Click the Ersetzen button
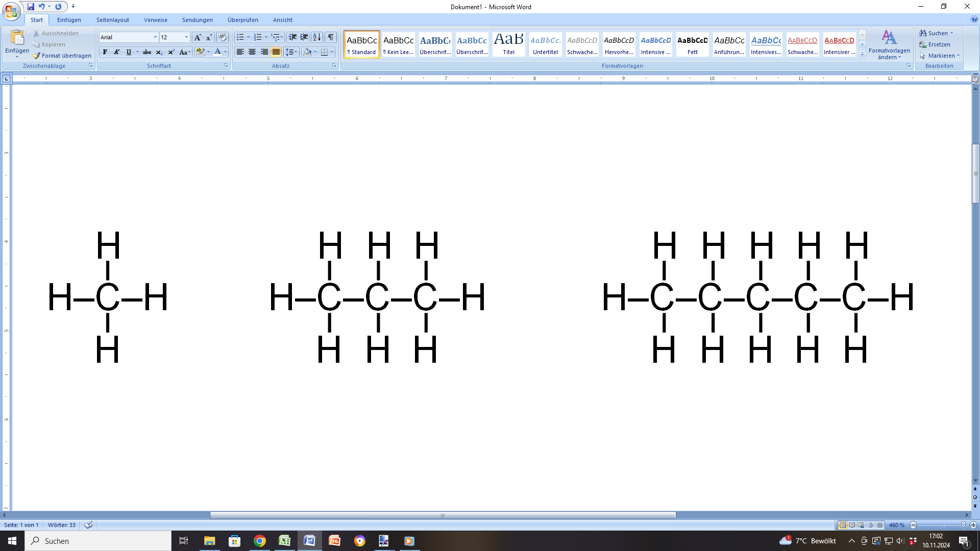This screenshot has height=551, width=980. [935, 44]
